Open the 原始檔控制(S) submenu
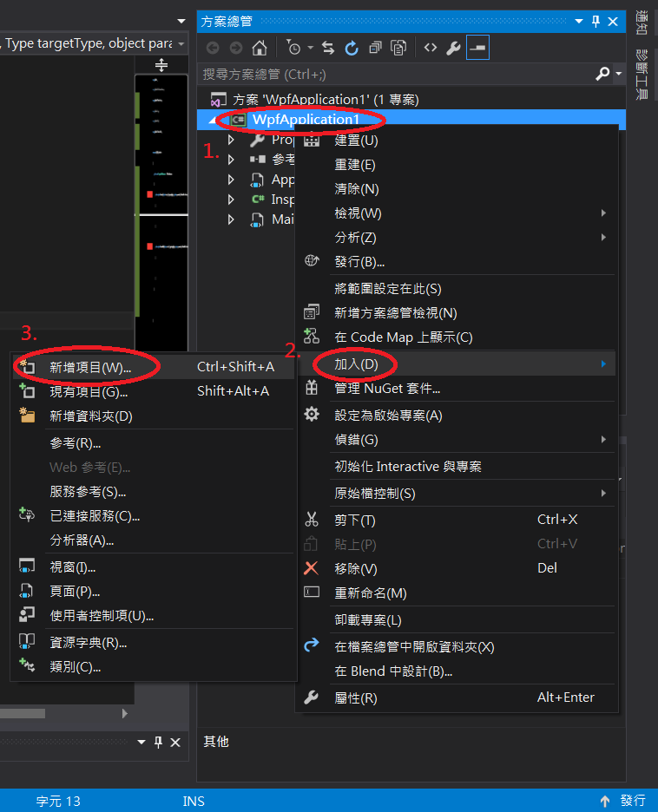 click(x=457, y=494)
